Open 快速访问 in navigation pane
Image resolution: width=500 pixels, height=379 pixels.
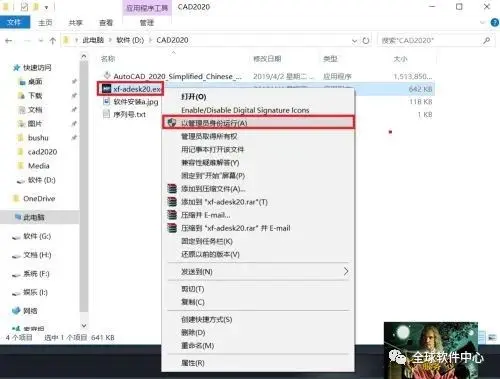[x=37, y=68]
